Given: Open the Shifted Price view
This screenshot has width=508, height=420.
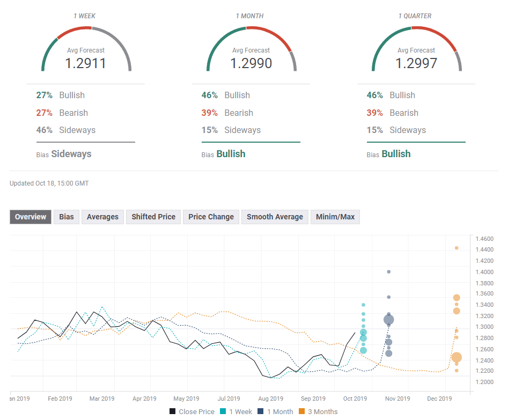Looking at the screenshot, I should (153, 217).
